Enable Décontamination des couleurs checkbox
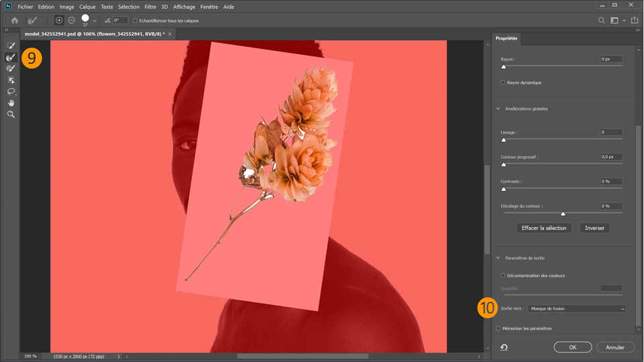 (502, 276)
